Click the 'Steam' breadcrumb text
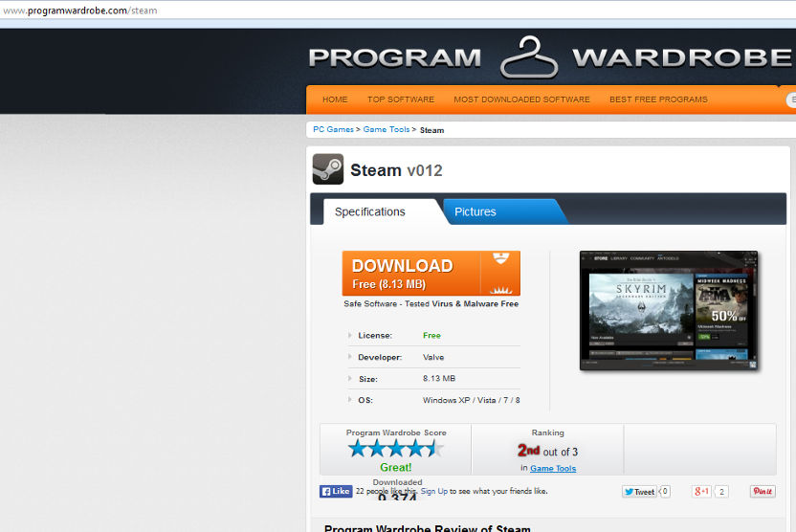The height and width of the screenshot is (532, 796). tap(432, 130)
